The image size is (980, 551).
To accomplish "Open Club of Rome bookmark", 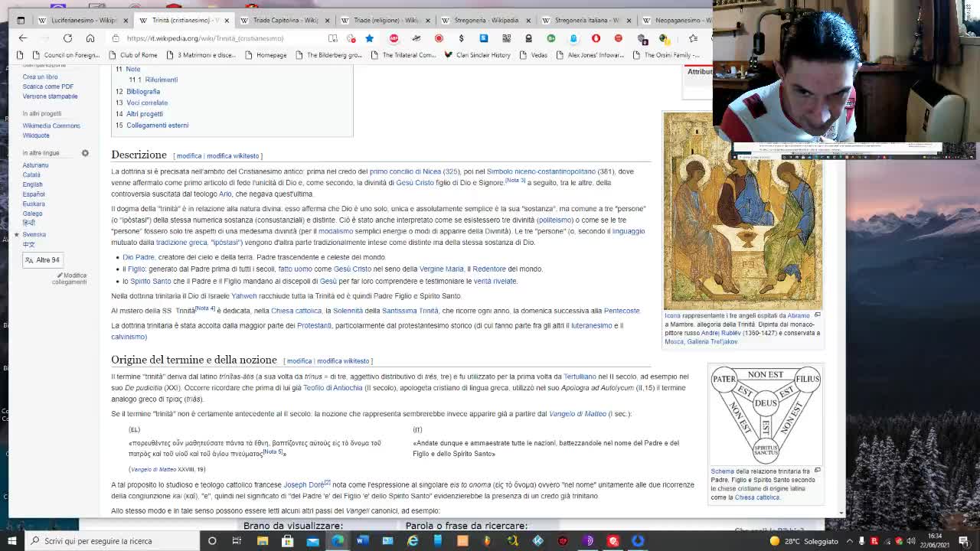I will 132,55.
